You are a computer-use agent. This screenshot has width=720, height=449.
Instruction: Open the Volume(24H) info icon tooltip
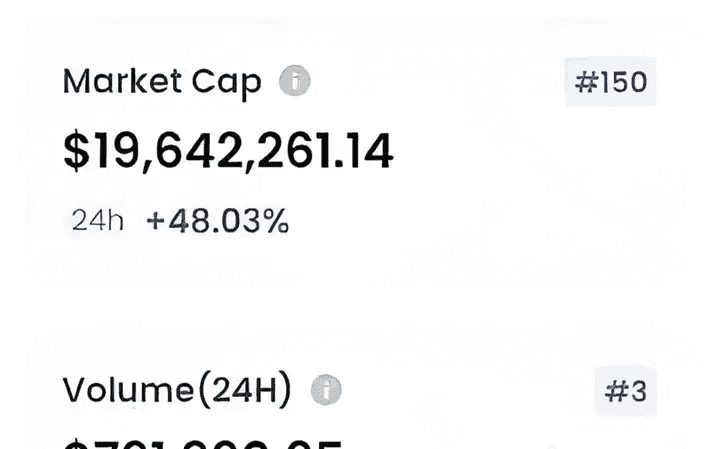325,391
